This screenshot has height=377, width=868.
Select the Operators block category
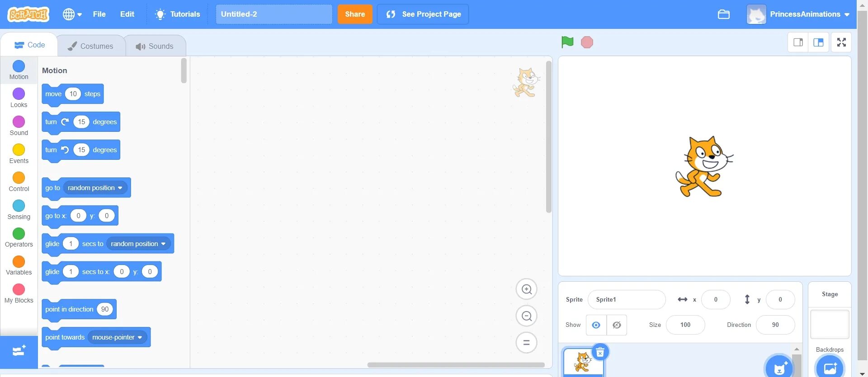point(19,238)
